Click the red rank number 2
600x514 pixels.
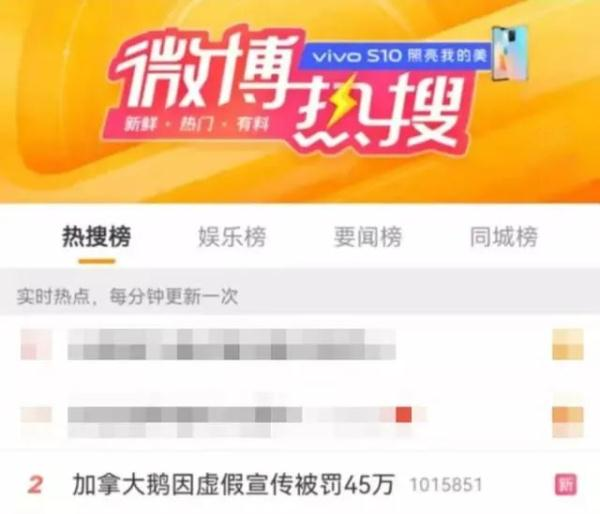pos(36,485)
